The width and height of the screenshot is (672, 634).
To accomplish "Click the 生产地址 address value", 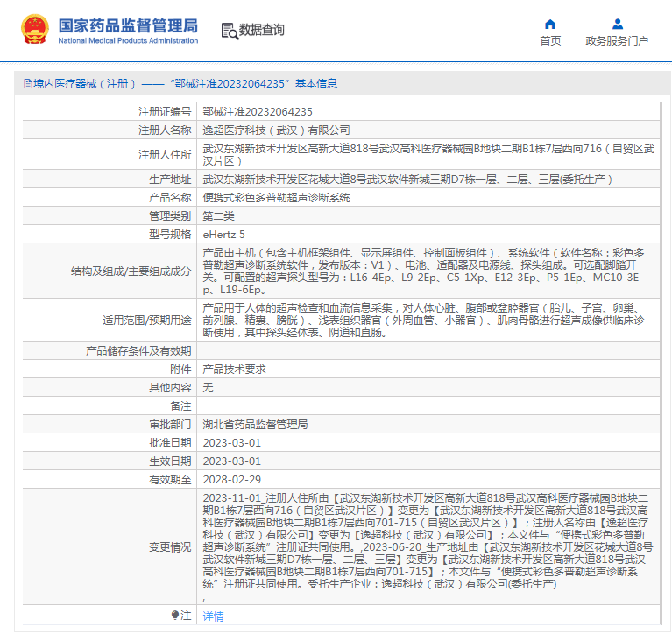I will click(x=407, y=179).
